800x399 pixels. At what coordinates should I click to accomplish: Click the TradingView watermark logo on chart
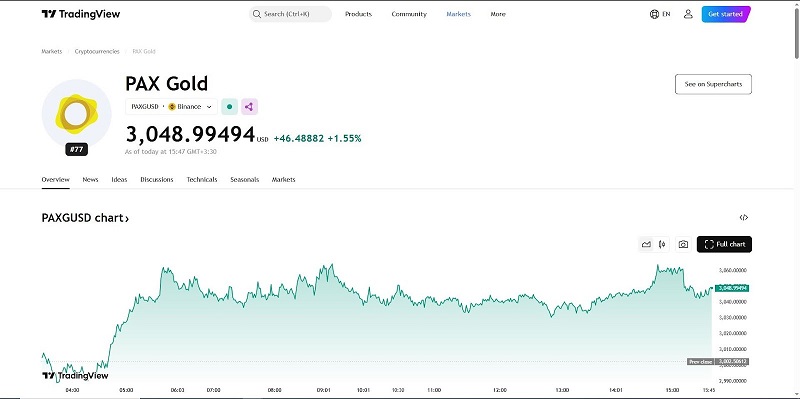[75, 376]
